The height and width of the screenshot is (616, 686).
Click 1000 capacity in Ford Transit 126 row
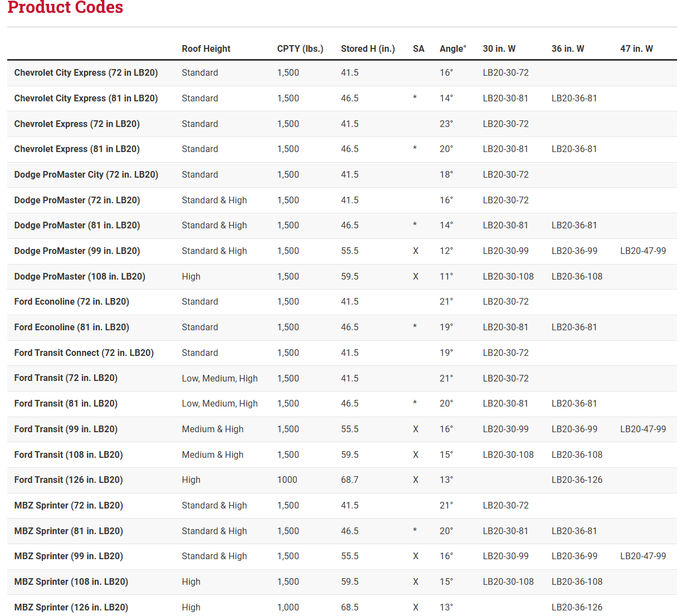tap(287, 480)
